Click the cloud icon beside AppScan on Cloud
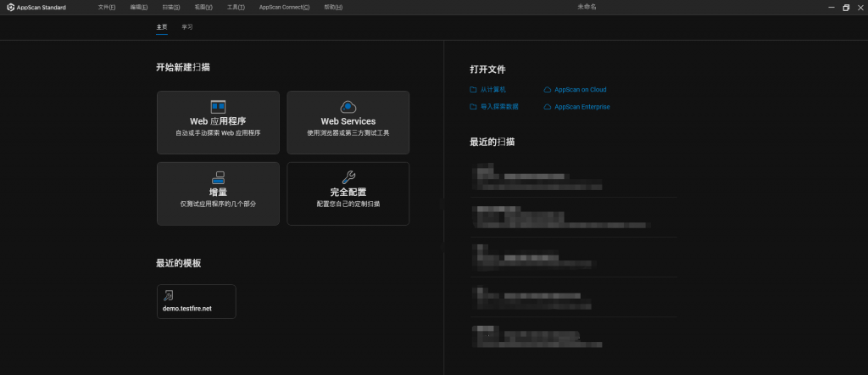Image resolution: width=868 pixels, height=375 pixels. click(548, 90)
